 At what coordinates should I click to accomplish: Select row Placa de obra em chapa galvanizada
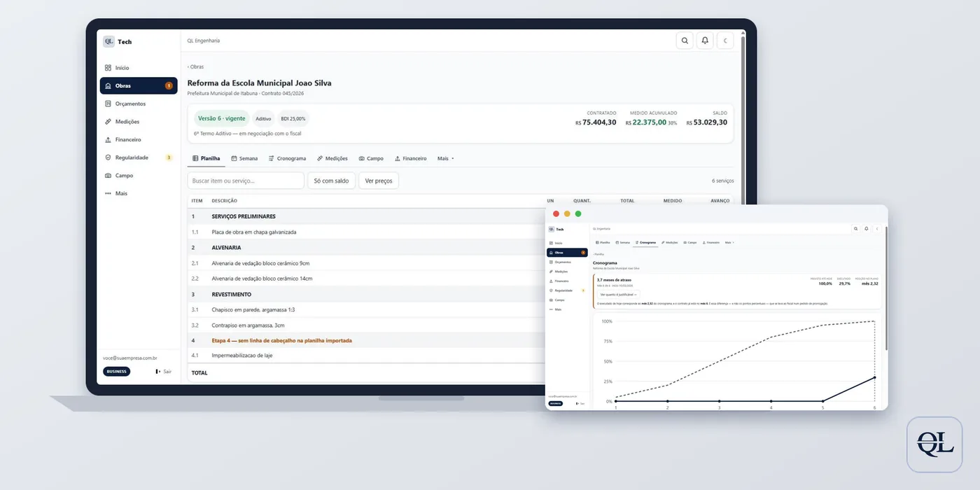(367, 232)
